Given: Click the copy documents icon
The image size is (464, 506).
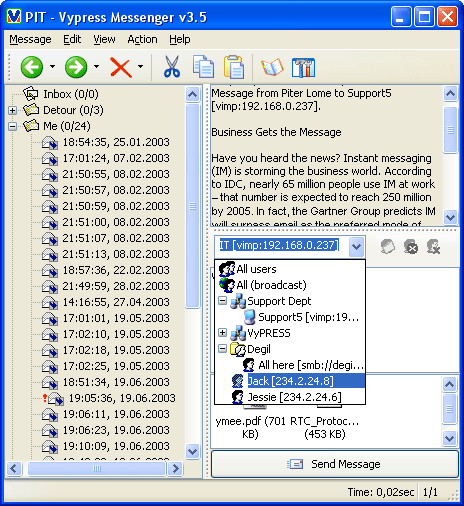Looking at the screenshot, I should (203, 67).
